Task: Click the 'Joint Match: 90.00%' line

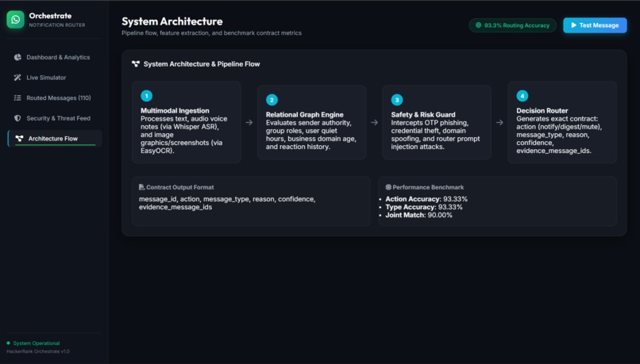Action: tap(418, 215)
